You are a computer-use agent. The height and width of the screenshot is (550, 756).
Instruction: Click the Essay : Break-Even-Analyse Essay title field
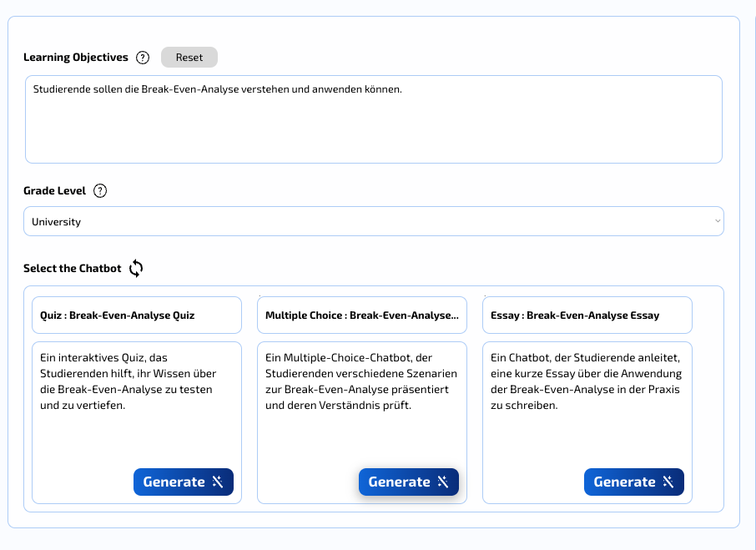click(x=587, y=315)
